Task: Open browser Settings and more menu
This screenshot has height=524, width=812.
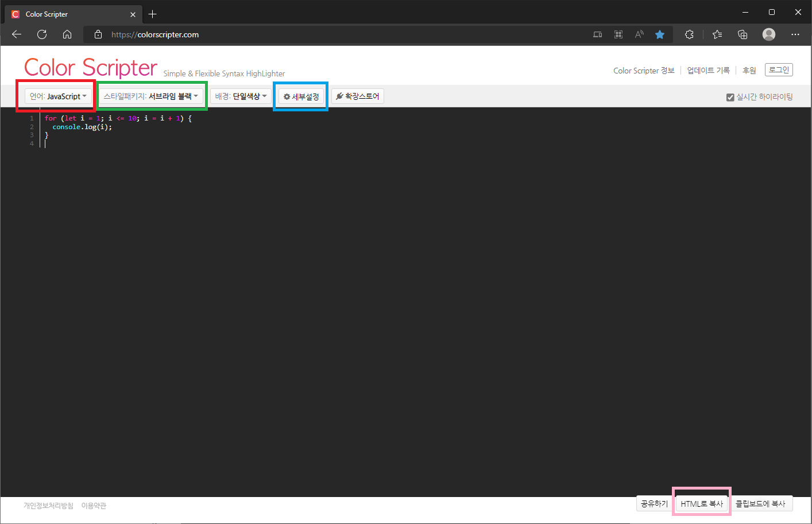Action: click(x=795, y=34)
